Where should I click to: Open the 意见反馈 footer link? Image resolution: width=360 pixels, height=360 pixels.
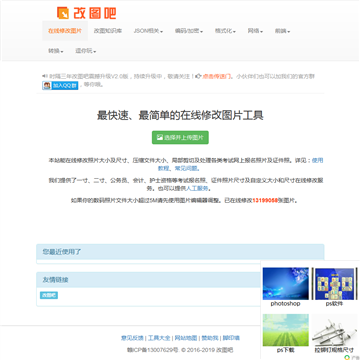(132, 338)
